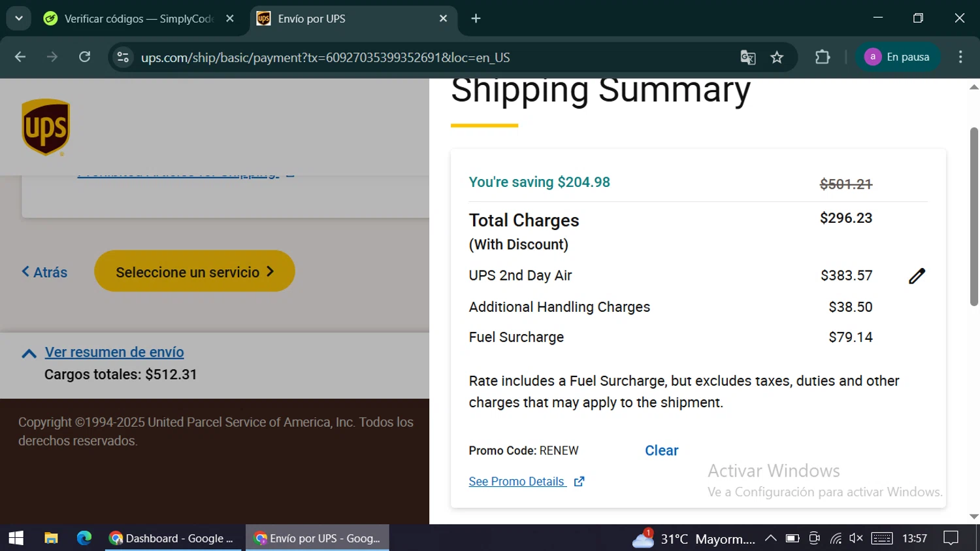
Task: Open the tab search dropdown arrow
Action: [x=19, y=18]
